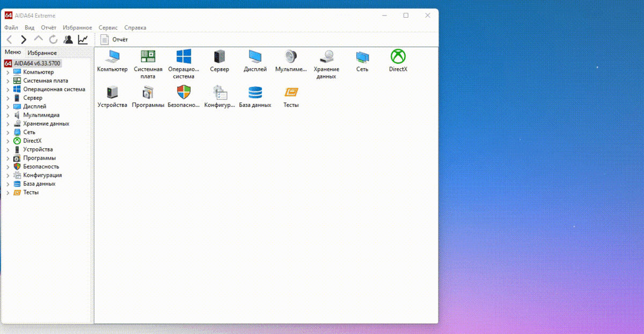Viewport: 644px width, 334px height.
Task: Select Операционная система in the sidebar tree
Action: click(x=54, y=89)
